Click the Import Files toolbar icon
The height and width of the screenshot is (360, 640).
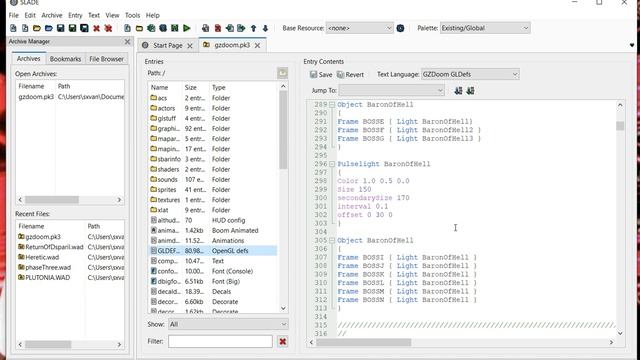(151, 28)
